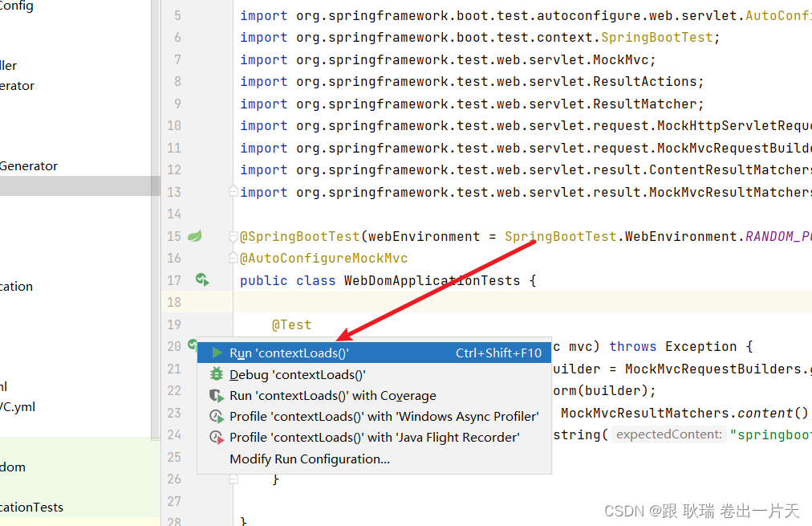Click line number 10 in the gutter

coord(174,126)
